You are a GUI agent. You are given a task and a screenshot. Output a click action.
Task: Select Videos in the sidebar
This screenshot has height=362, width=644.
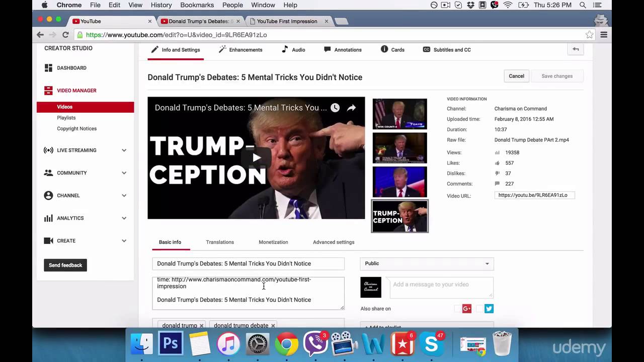(85, 107)
